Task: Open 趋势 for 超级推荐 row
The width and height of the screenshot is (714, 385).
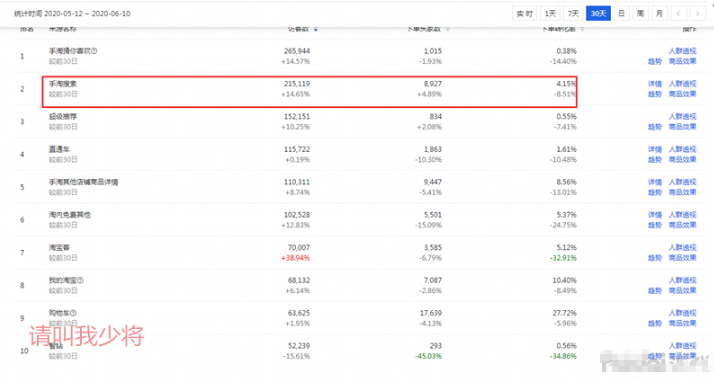Action: [x=655, y=127]
